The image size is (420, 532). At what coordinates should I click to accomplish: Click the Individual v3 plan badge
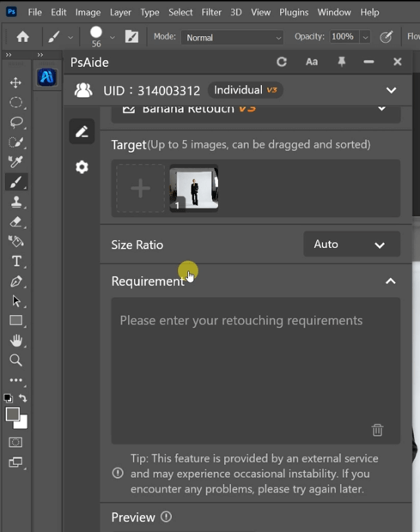click(x=246, y=90)
